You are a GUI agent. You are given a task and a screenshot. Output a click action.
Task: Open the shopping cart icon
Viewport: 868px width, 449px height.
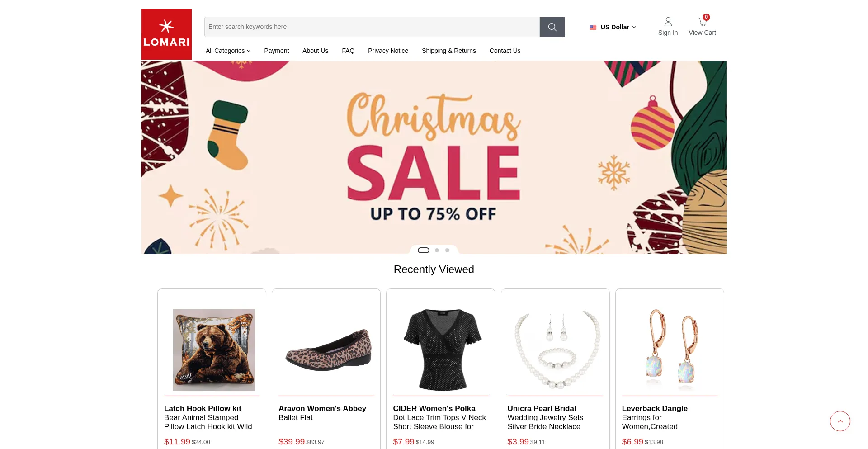(702, 22)
